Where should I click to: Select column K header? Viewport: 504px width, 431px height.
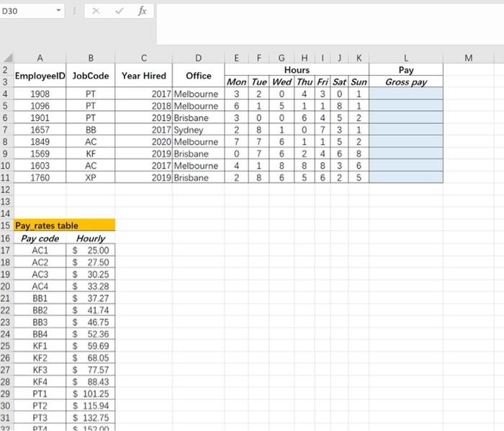[x=359, y=58]
